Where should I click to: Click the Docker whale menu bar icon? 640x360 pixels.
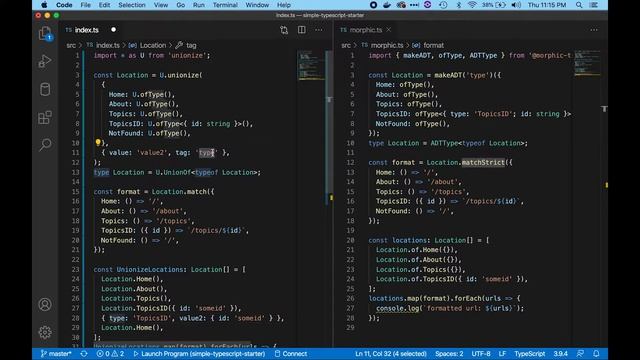pyautogui.click(x=387, y=5)
